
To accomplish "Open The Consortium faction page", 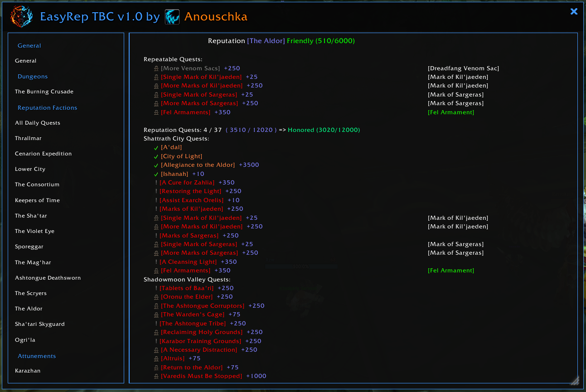I will click(37, 184).
